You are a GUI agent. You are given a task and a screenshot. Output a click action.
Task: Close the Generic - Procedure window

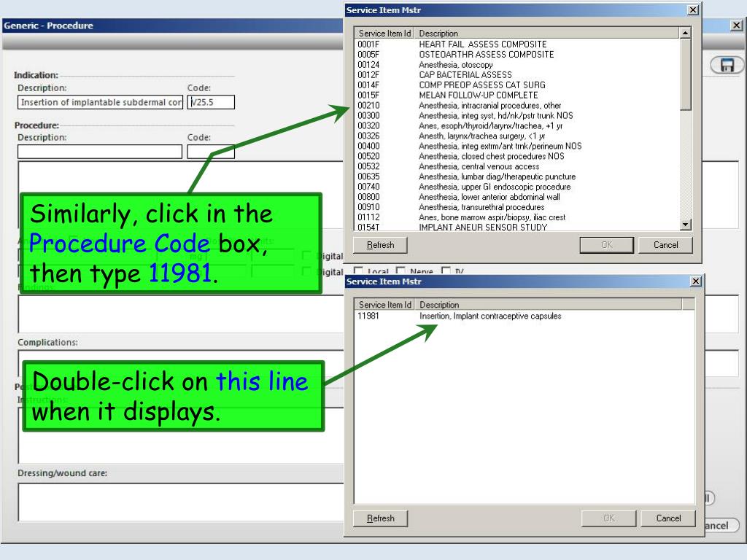(737, 26)
